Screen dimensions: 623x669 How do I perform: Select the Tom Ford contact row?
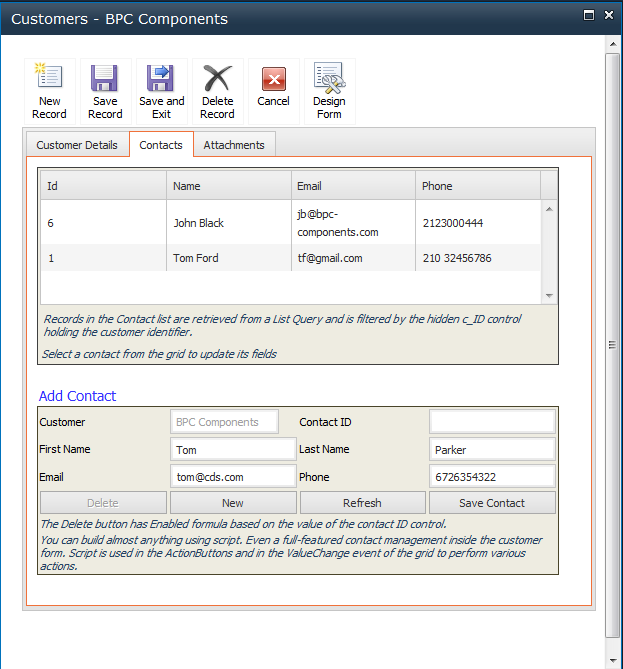[x=291, y=258]
